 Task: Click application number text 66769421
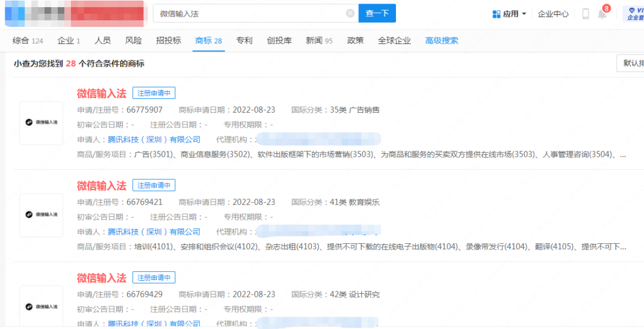(x=144, y=202)
